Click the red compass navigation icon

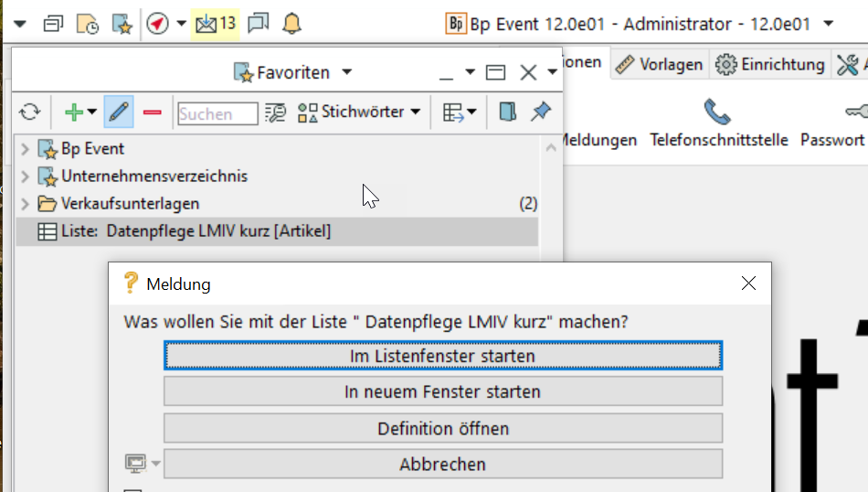click(x=157, y=24)
